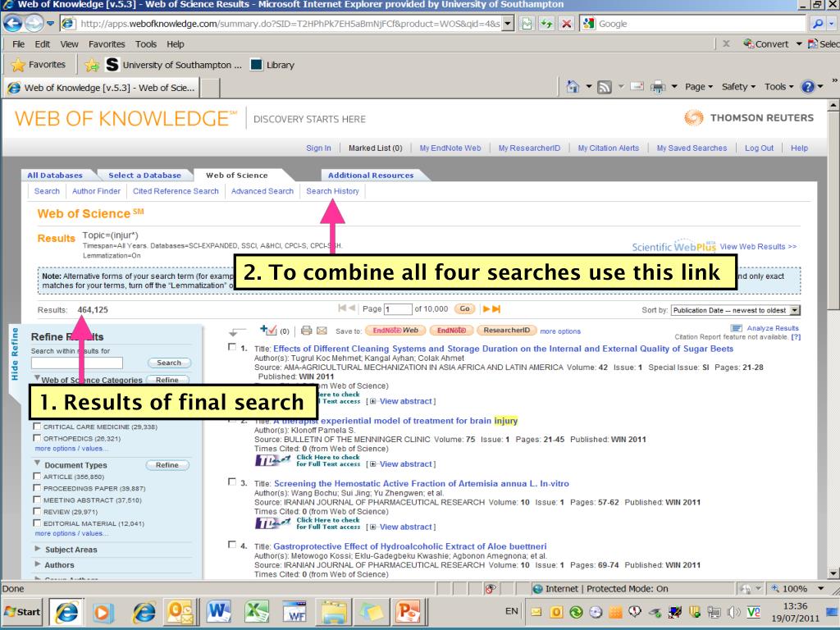Open Excel from the taskbar

click(x=257, y=612)
